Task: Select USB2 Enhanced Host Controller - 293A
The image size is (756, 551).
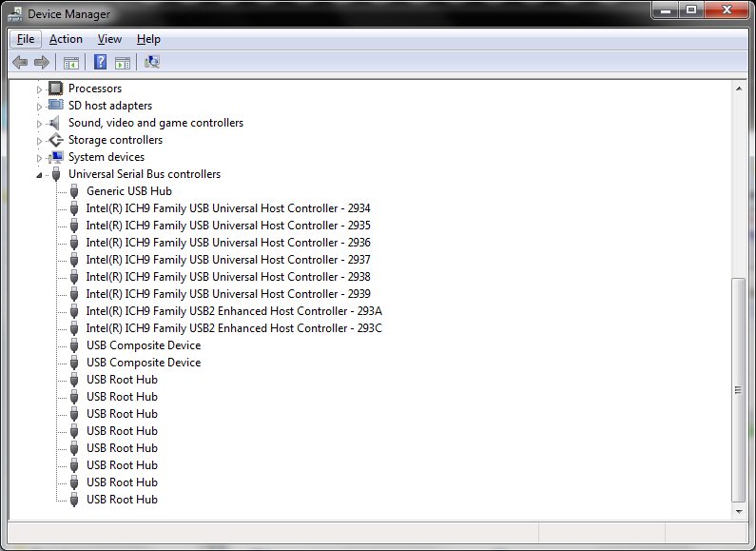Action: coord(234,311)
